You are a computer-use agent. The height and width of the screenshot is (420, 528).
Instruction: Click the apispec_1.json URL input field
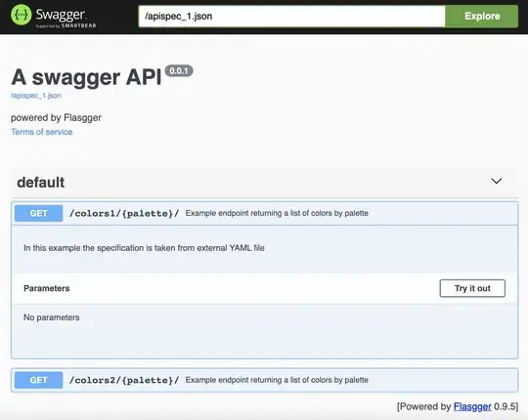click(x=291, y=17)
